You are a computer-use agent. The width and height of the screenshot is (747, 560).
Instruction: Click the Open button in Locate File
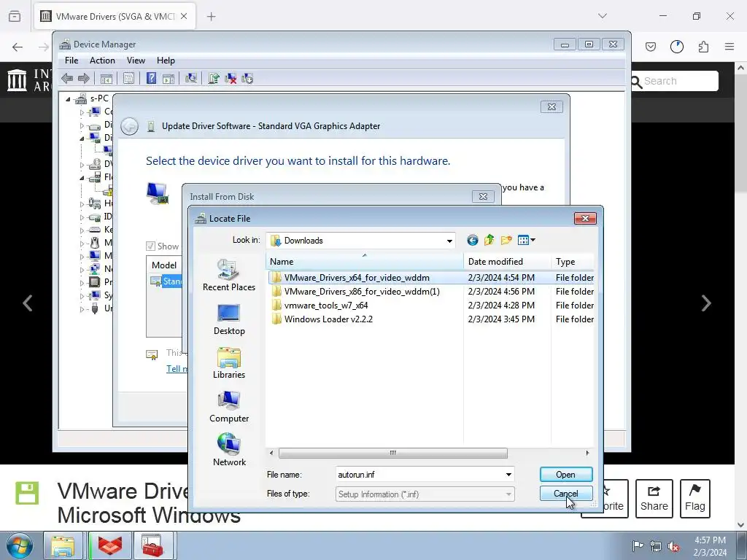566,474
